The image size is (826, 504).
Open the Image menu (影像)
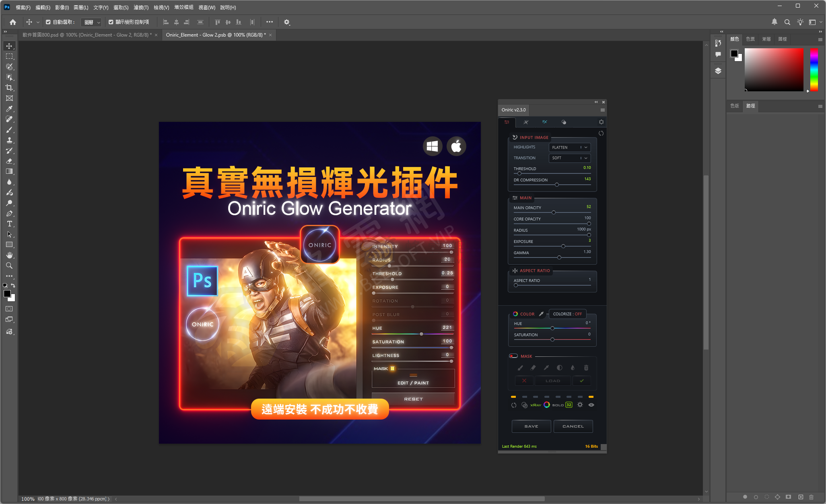[x=62, y=7]
